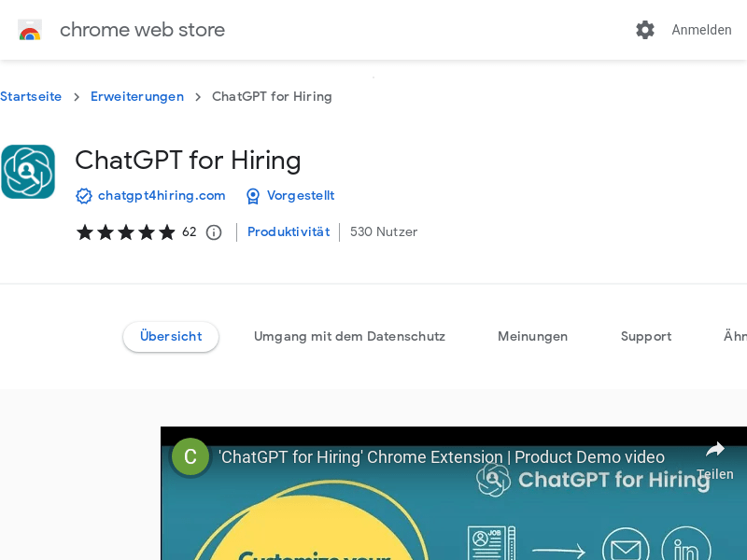Open the settings gear icon
Image resolution: width=747 pixels, height=560 pixels.
coord(645,30)
